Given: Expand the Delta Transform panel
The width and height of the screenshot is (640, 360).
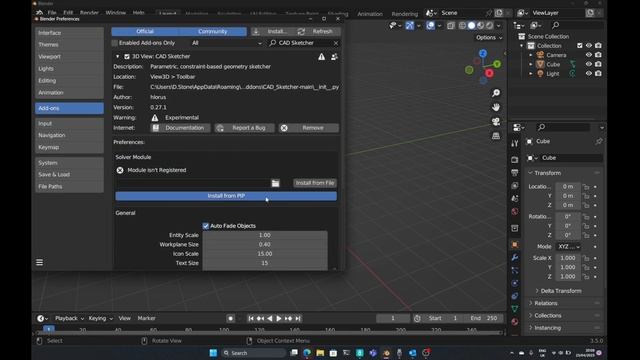Looking at the screenshot, I should coord(561,291).
